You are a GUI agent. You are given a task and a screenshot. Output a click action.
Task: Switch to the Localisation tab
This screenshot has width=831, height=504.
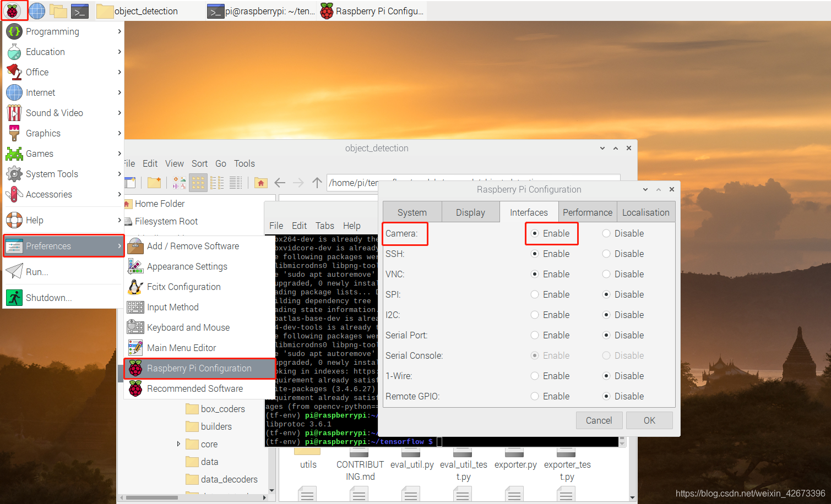(x=646, y=212)
